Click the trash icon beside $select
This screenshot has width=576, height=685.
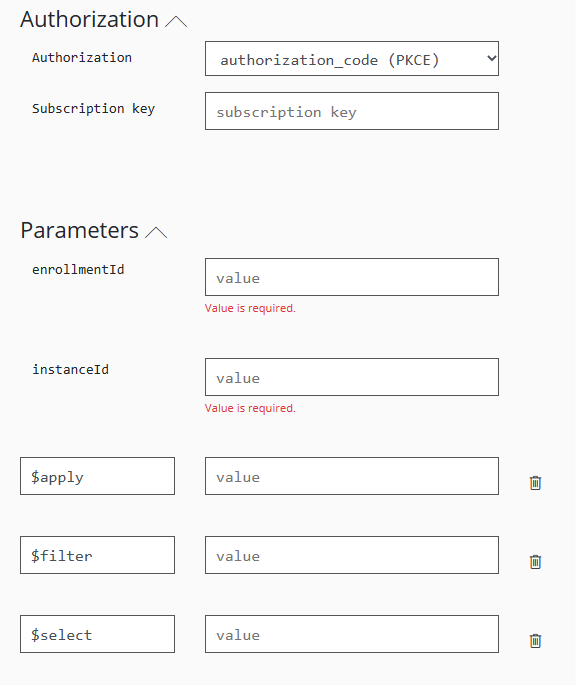click(x=535, y=640)
